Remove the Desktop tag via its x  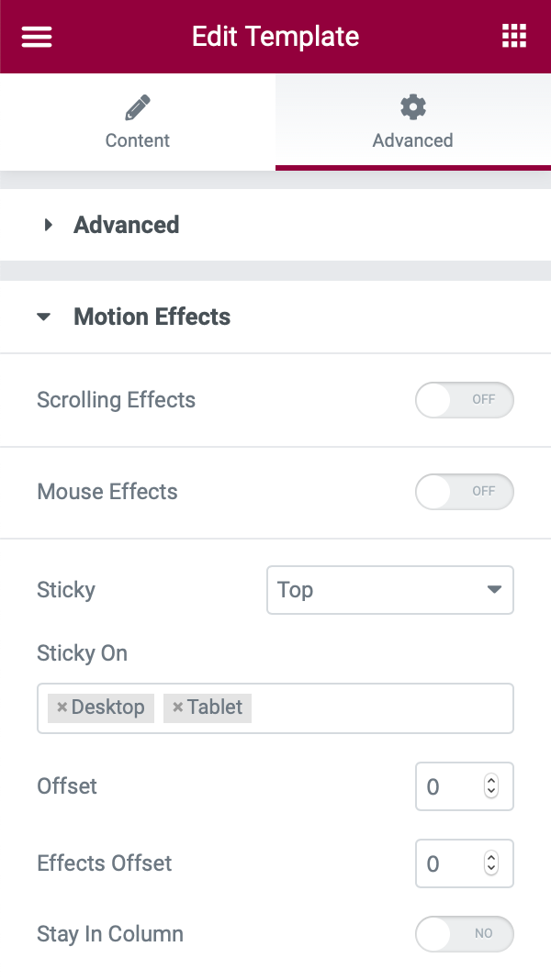tap(62, 707)
